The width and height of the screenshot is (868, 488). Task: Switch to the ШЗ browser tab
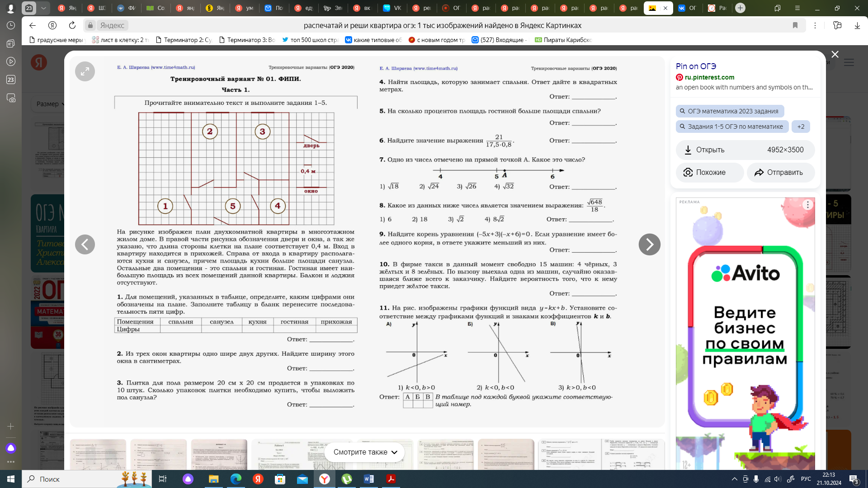tap(96, 8)
